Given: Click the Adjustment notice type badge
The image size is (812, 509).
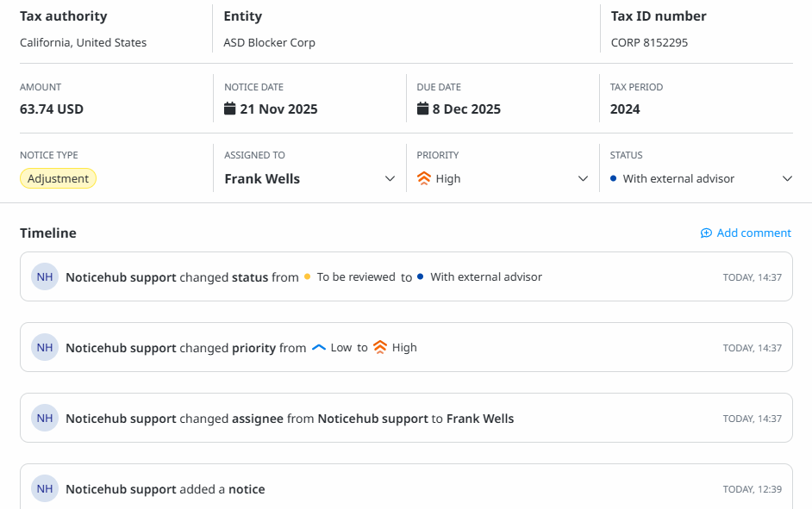Looking at the screenshot, I should click(58, 179).
